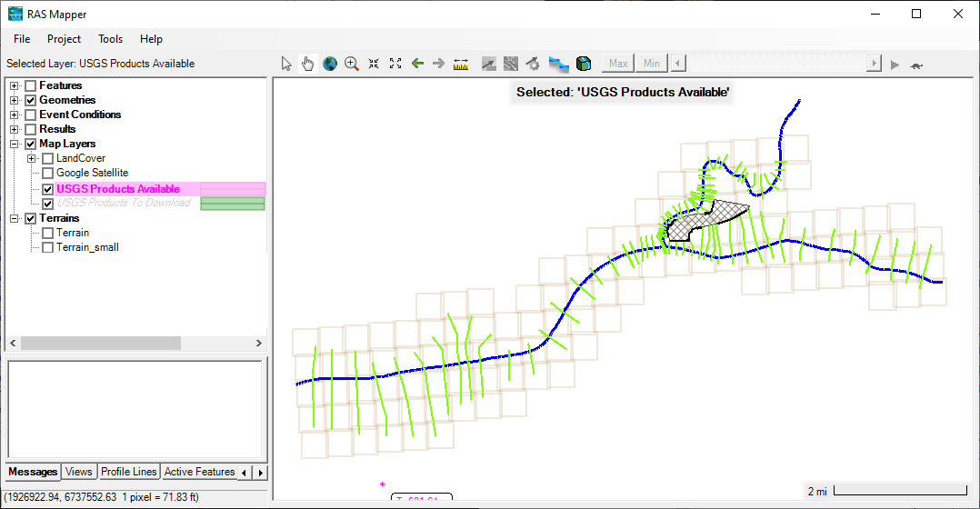
Task: Open the 3D view cube icon
Action: (x=584, y=64)
